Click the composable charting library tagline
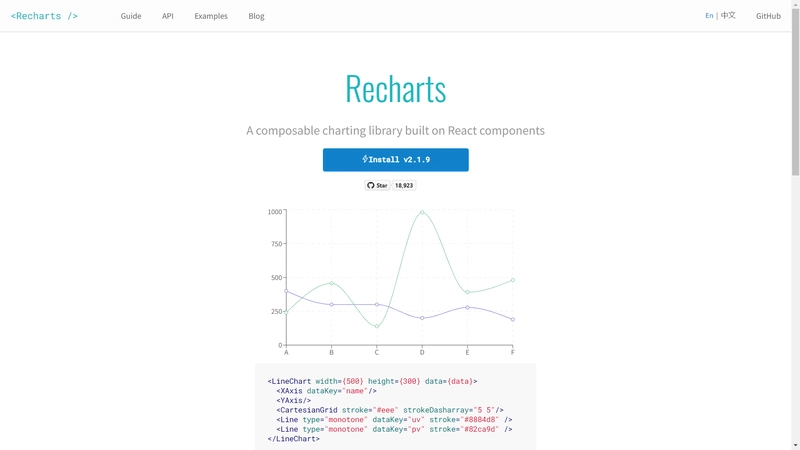The width and height of the screenshot is (800, 450). (x=395, y=131)
